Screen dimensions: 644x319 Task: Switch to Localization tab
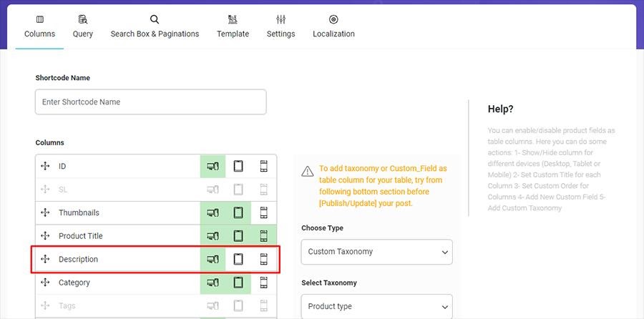333,27
